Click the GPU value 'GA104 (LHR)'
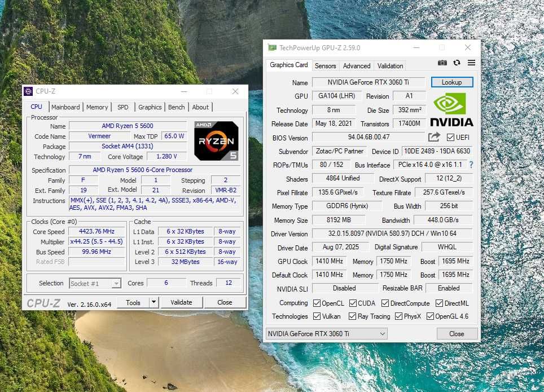Viewport: 544px width, 392px height. click(x=336, y=96)
